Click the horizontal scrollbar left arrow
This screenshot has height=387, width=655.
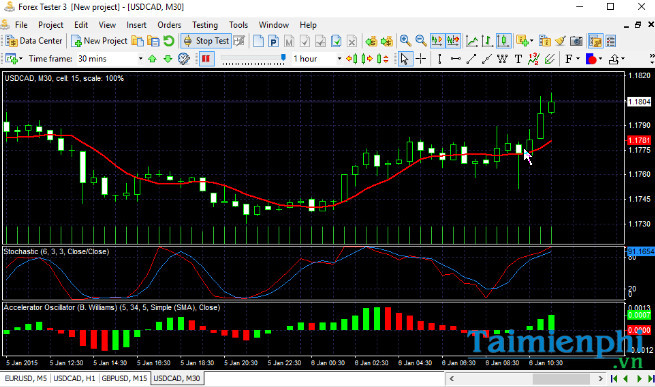pyautogui.click(x=451, y=379)
